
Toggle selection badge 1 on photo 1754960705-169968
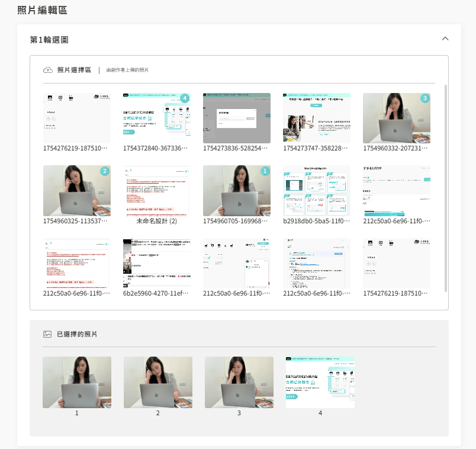(265, 171)
